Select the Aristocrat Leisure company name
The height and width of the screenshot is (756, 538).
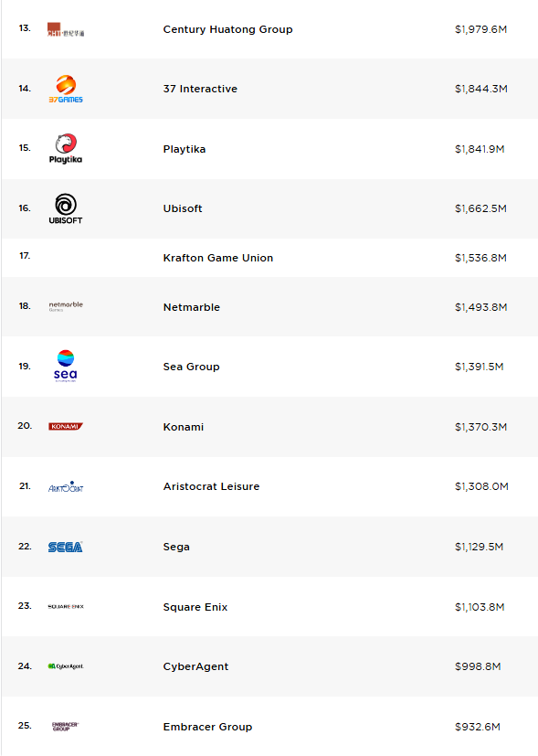[211, 486]
